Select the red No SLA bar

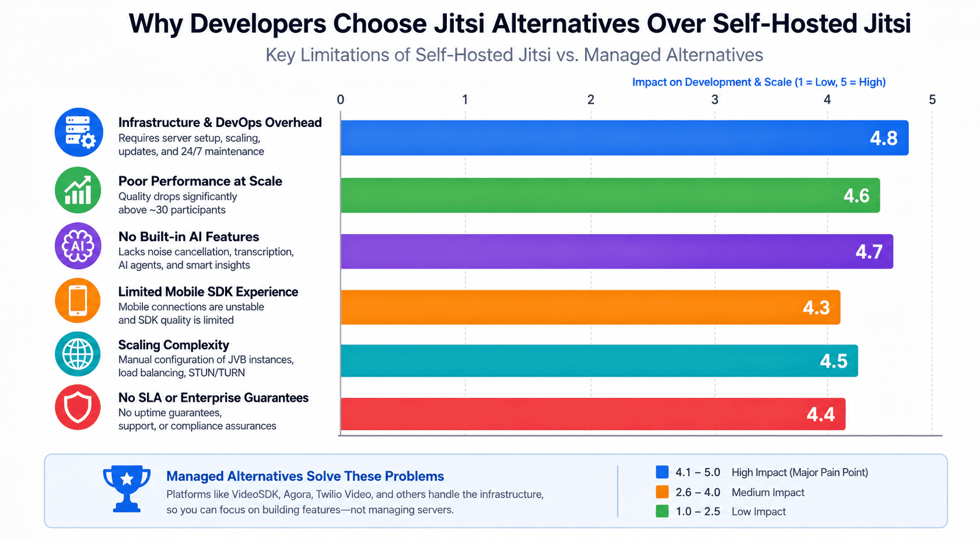[x=593, y=414]
